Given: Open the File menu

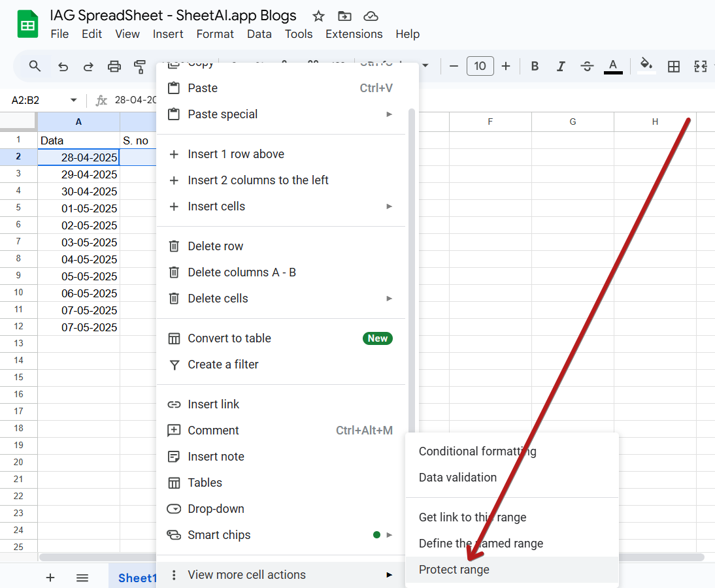Looking at the screenshot, I should point(59,34).
